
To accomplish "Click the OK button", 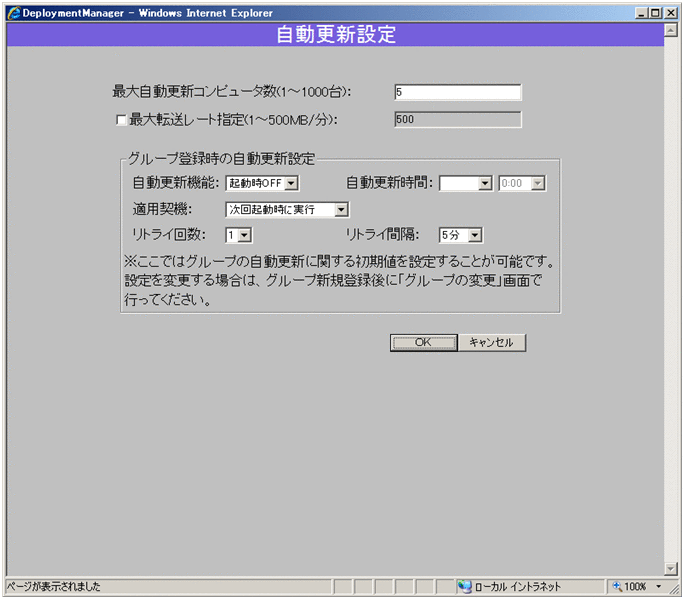I will (423, 343).
